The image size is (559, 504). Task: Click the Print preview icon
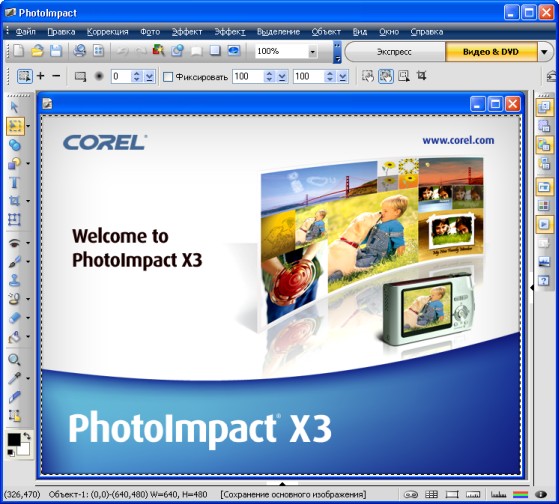(x=79, y=51)
